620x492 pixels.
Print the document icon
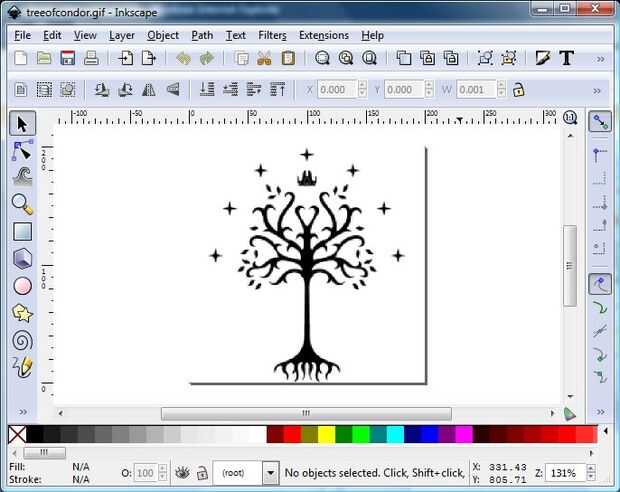tap(91, 58)
